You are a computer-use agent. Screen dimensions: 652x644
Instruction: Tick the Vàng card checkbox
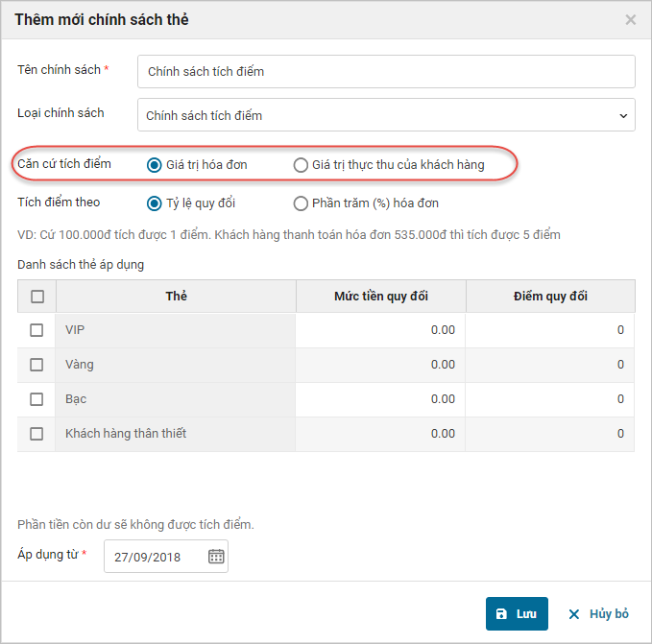click(x=36, y=365)
